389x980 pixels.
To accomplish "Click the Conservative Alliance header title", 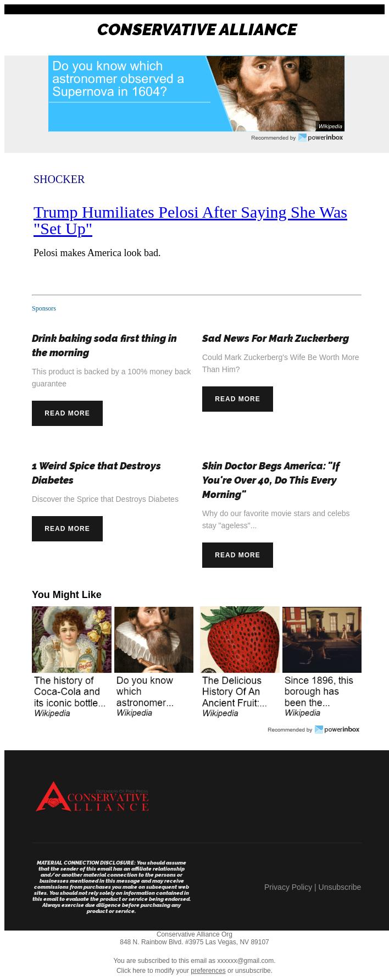I will tap(197, 30).
